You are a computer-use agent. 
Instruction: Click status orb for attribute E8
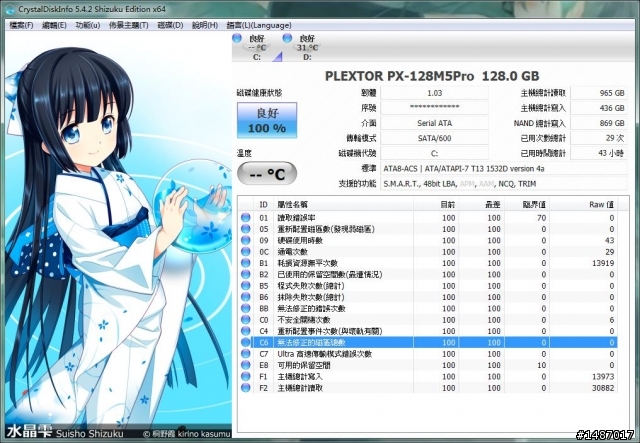click(245, 365)
